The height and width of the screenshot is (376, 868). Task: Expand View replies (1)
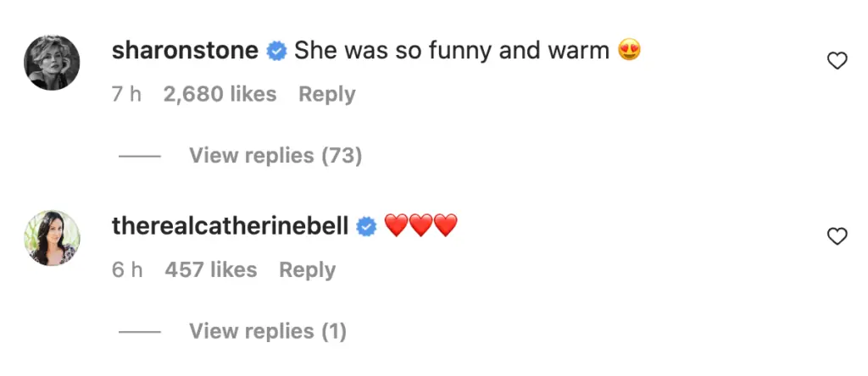(268, 331)
